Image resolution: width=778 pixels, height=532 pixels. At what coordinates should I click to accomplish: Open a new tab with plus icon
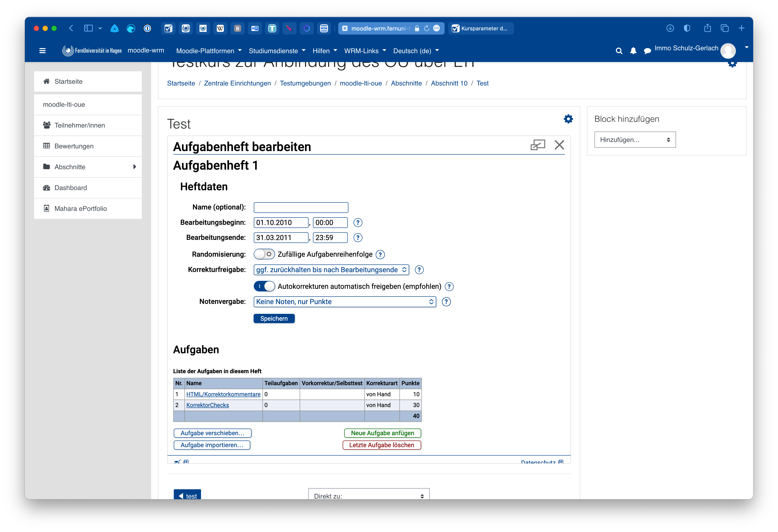click(741, 28)
